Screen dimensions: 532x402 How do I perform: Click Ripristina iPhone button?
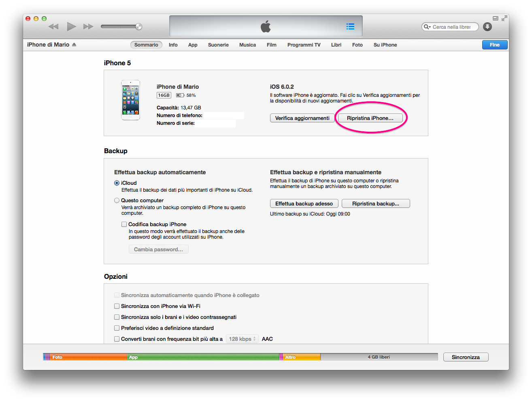point(370,118)
